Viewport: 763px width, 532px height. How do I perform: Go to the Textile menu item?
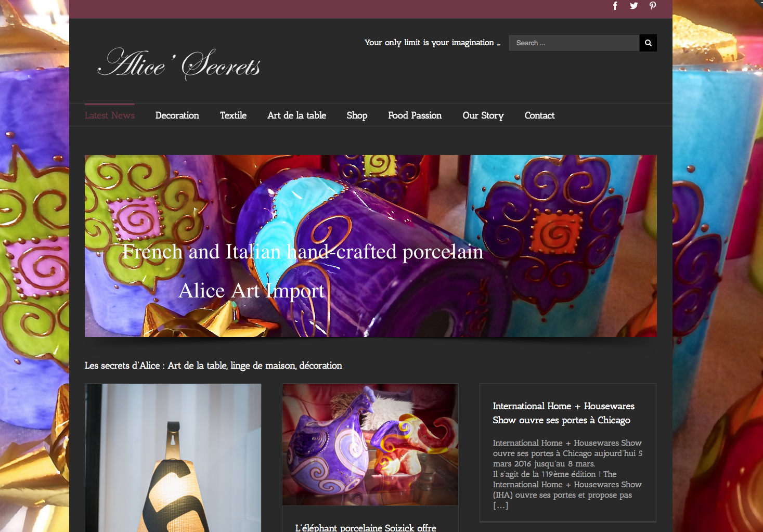tap(233, 115)
